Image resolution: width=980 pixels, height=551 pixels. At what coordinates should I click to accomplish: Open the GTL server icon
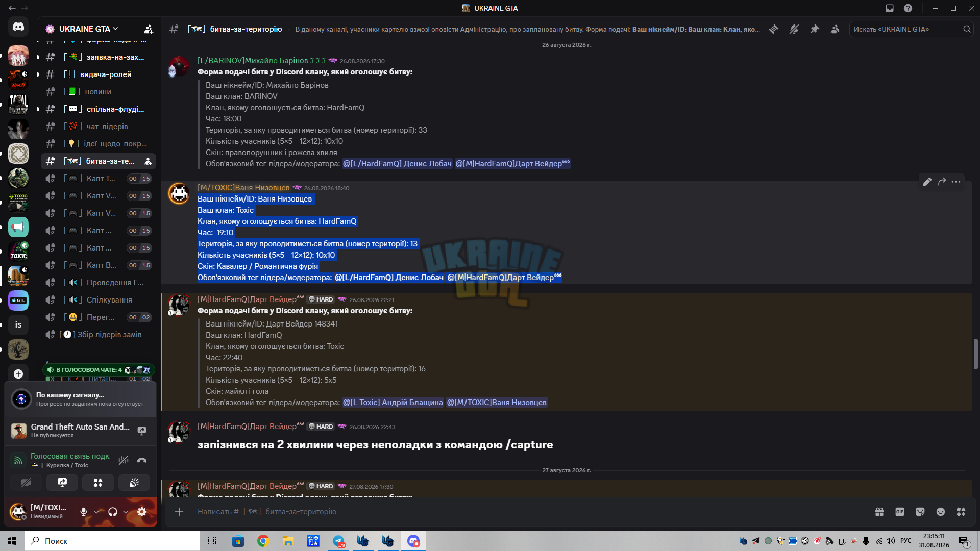click(x=18, y=300)
